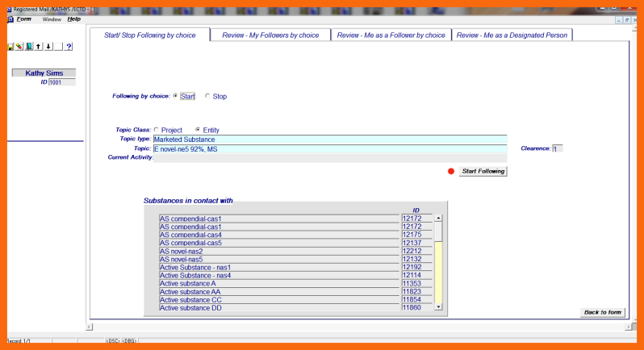Click the user ID field 1001
This screenshot has height=350, width=644.
[x=62, y=82]
